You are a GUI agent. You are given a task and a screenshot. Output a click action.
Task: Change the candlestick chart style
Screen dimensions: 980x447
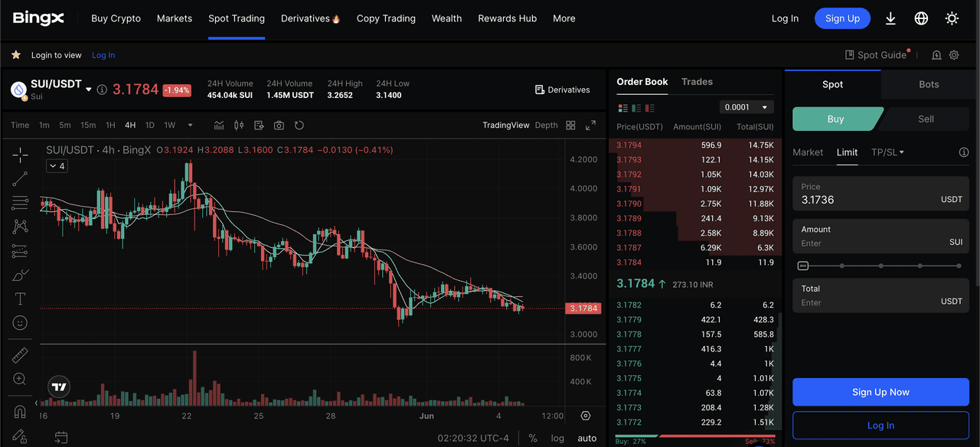239,125
